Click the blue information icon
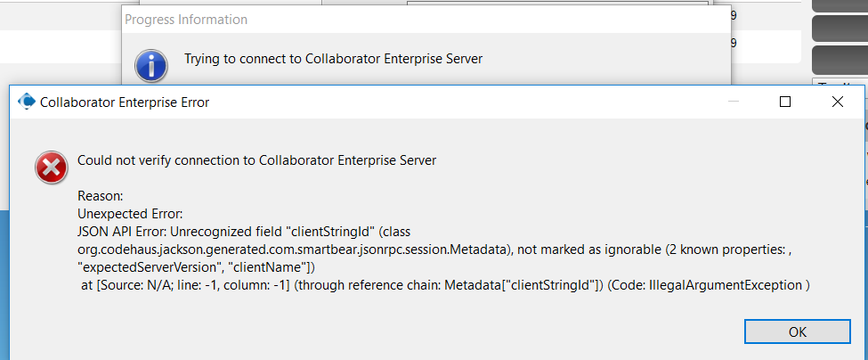 coord(150,64)
